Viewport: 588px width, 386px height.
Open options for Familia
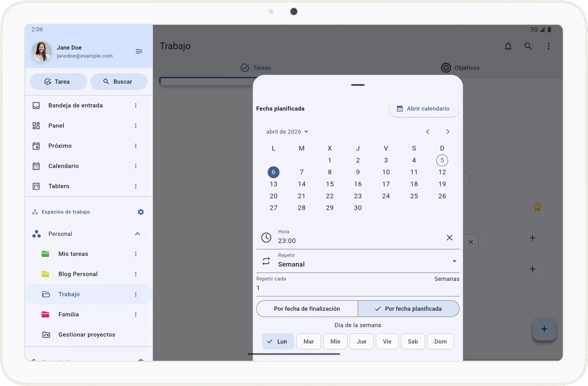(136, 315)
